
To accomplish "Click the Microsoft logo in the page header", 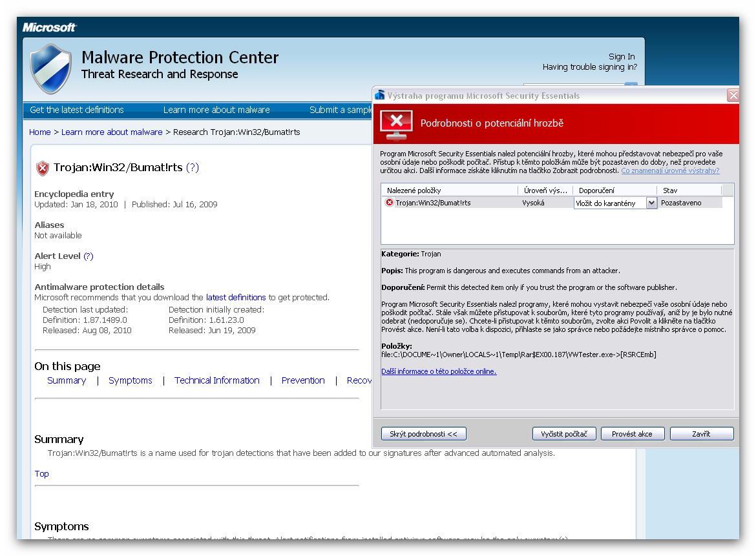I will [x=49, y=28].
